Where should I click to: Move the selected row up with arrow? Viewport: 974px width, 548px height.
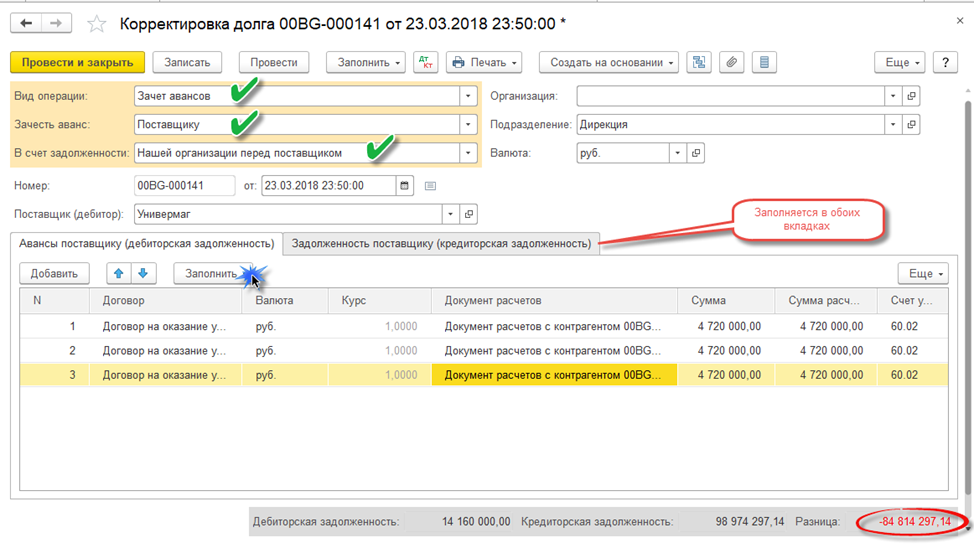coord(119,273)
